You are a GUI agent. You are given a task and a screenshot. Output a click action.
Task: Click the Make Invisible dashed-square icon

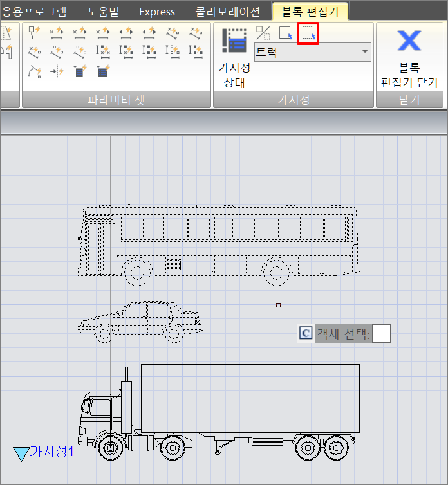point(308,33)
